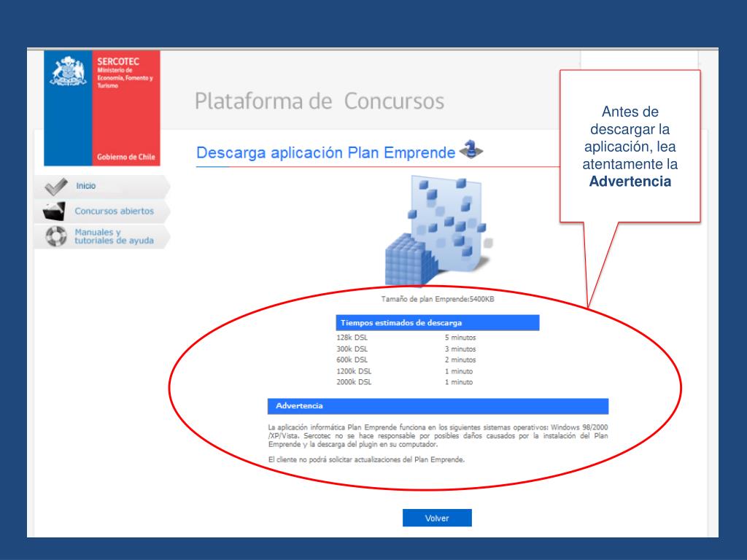747x560 pixels.
Task: Click the blue cubes Plan Emprende download image
Action: tap(438, 231)
